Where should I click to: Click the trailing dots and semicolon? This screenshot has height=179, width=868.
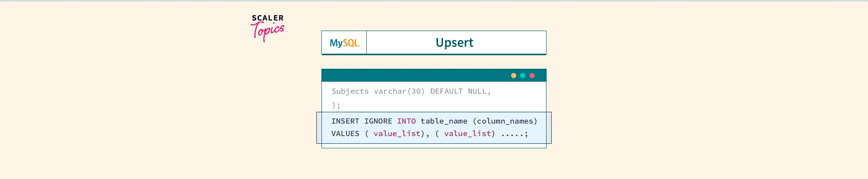tap(514, 134)
